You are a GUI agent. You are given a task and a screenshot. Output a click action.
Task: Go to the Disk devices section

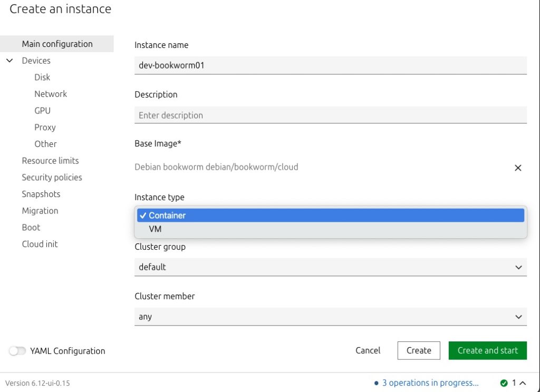click(42, 77)
